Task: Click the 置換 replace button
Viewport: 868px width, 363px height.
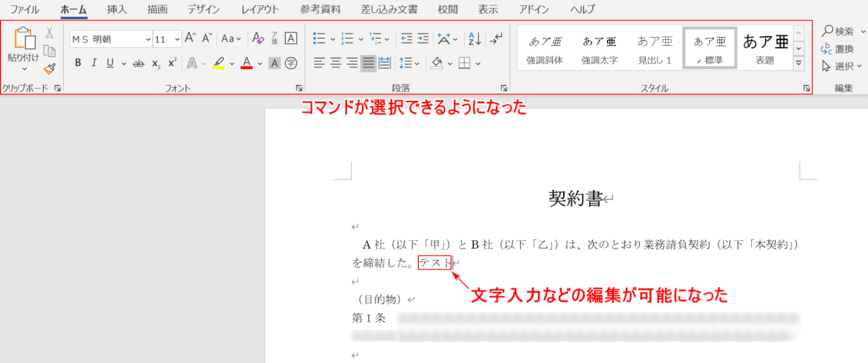Action: tap(838, 49)
